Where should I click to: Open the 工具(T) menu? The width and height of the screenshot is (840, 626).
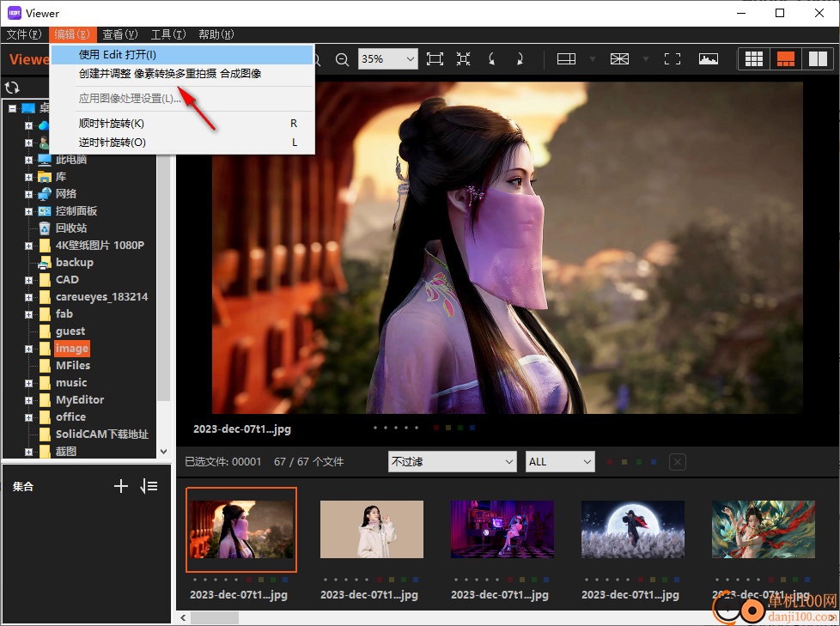coord(168,34)
